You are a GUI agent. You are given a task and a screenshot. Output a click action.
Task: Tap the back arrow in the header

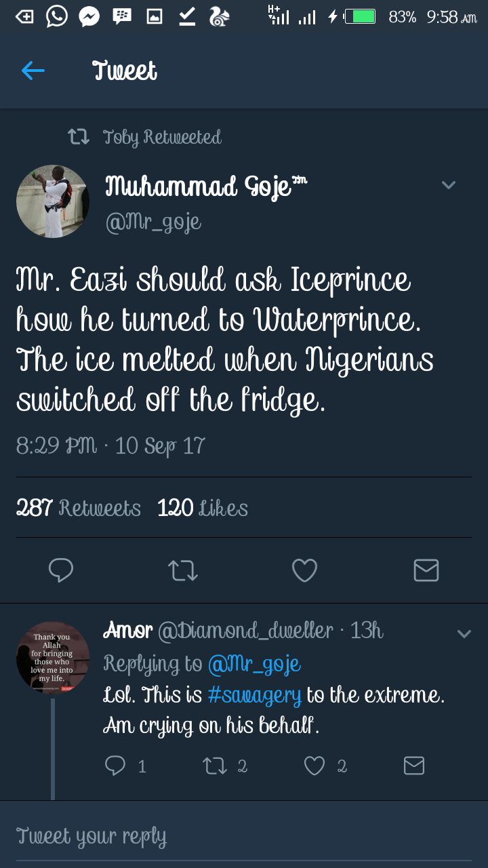[x=33, y=71]
